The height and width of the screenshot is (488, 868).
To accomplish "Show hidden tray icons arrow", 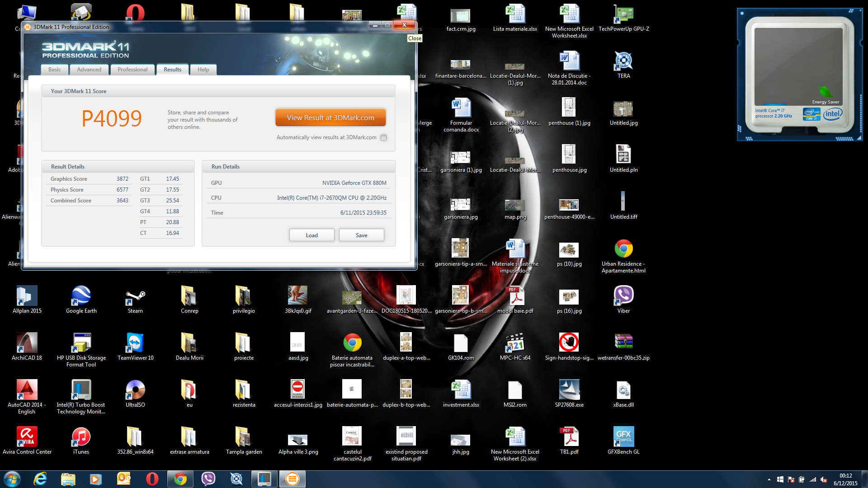I will click(x=769, y=479).
